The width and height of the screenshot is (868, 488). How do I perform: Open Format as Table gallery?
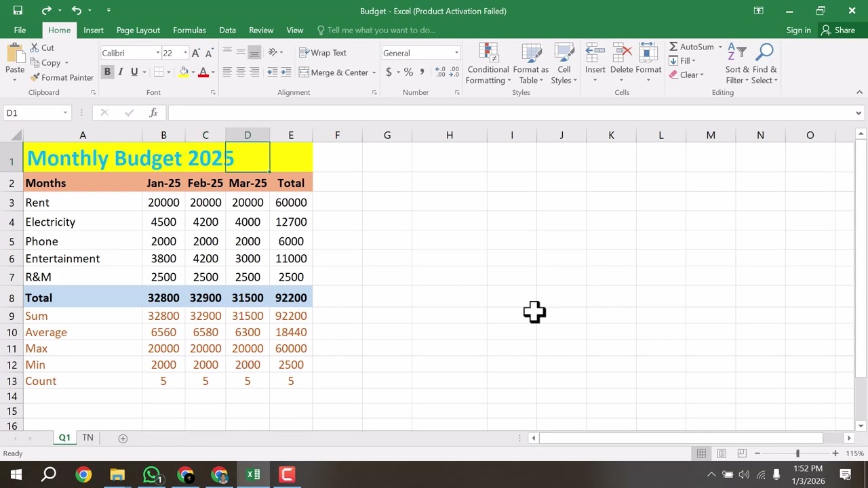[530, 64]
